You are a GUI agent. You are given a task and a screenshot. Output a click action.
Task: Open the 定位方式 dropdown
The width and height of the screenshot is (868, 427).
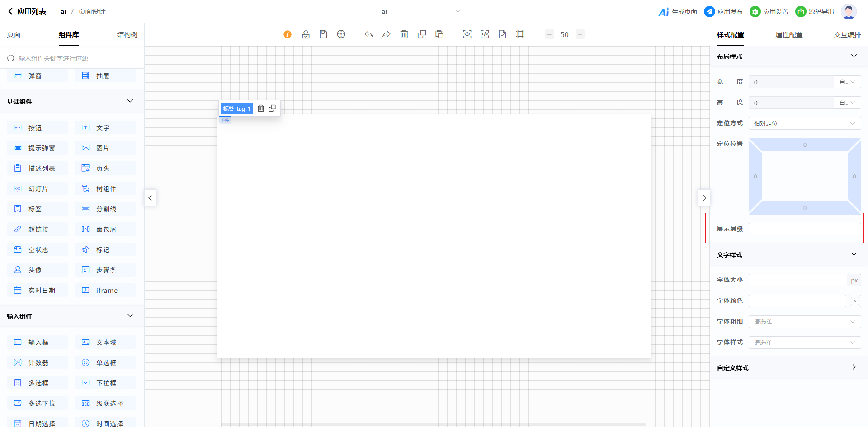point(804,123)
